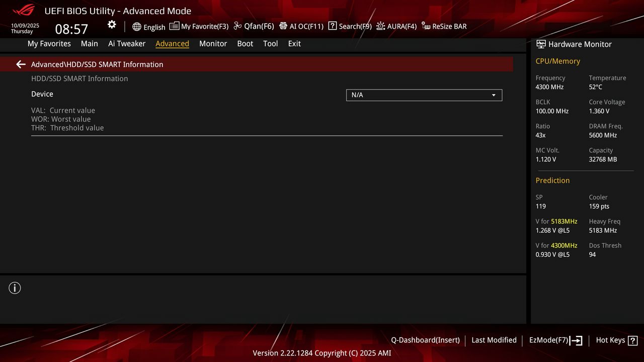Go back using the arrow button

tap(20, 64)
